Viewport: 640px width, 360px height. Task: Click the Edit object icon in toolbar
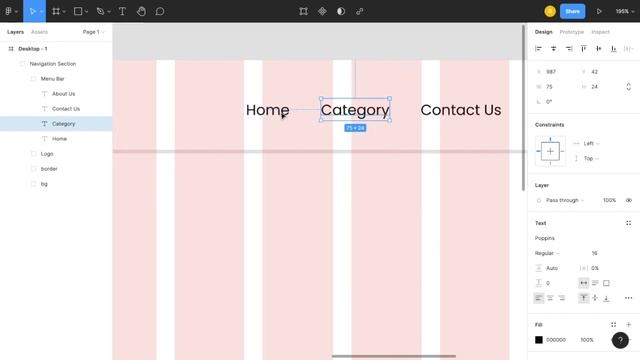303,11
